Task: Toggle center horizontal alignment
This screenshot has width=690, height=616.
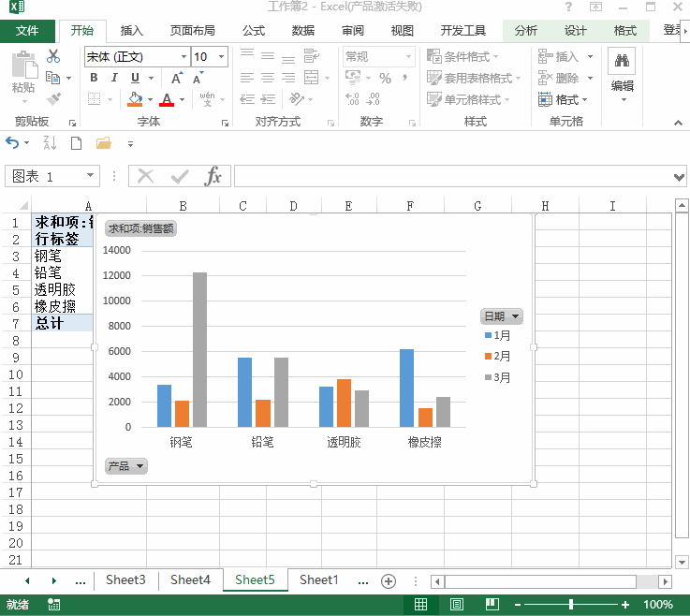Action: tap(268, 78)
